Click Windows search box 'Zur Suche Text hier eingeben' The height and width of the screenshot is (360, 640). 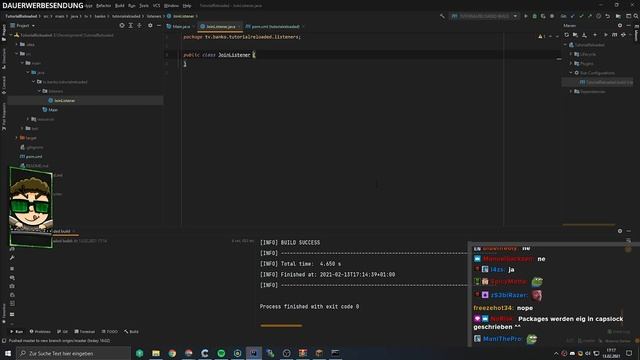73,353
